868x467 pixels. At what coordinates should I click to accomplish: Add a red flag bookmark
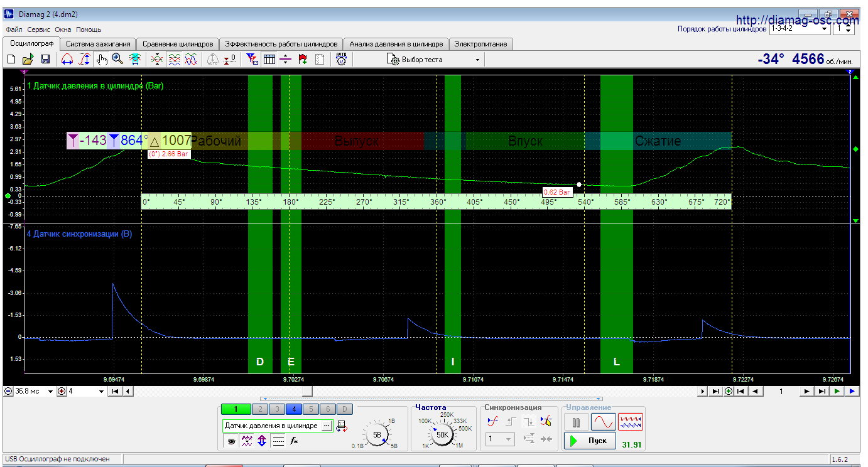coord(302,59)
